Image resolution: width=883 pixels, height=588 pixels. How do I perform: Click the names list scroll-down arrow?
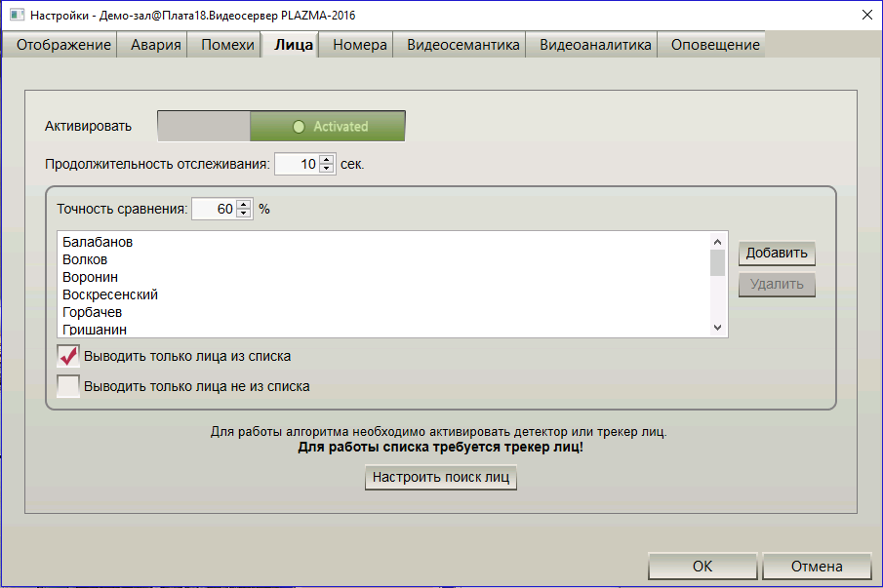pos(717,328)
